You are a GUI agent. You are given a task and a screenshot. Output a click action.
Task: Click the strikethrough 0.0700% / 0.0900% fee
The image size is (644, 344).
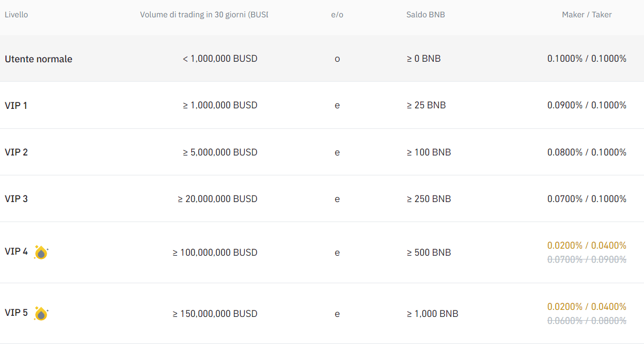pyautogui.click(x=587, y=259)
